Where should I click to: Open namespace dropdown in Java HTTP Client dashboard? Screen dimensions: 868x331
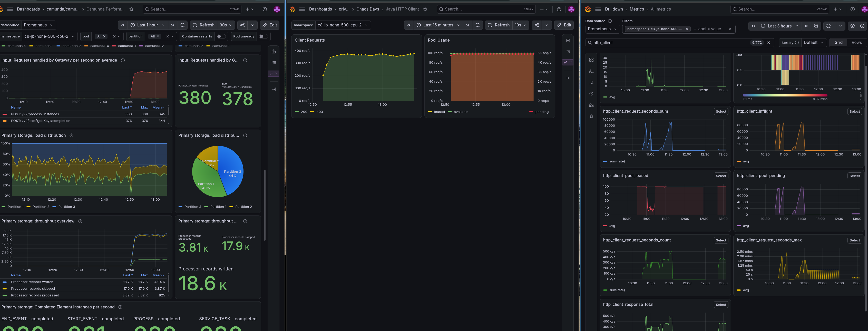coord(343,25)
